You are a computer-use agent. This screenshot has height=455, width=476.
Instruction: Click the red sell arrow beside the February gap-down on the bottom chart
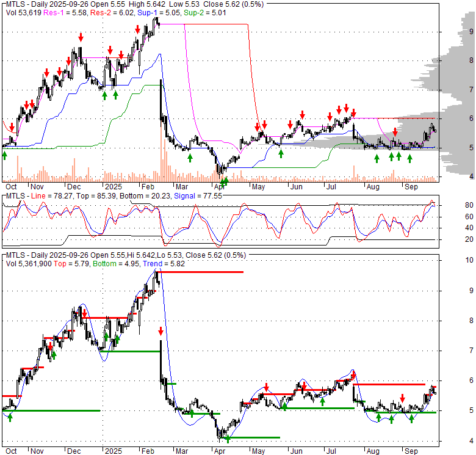click(160, 331)
